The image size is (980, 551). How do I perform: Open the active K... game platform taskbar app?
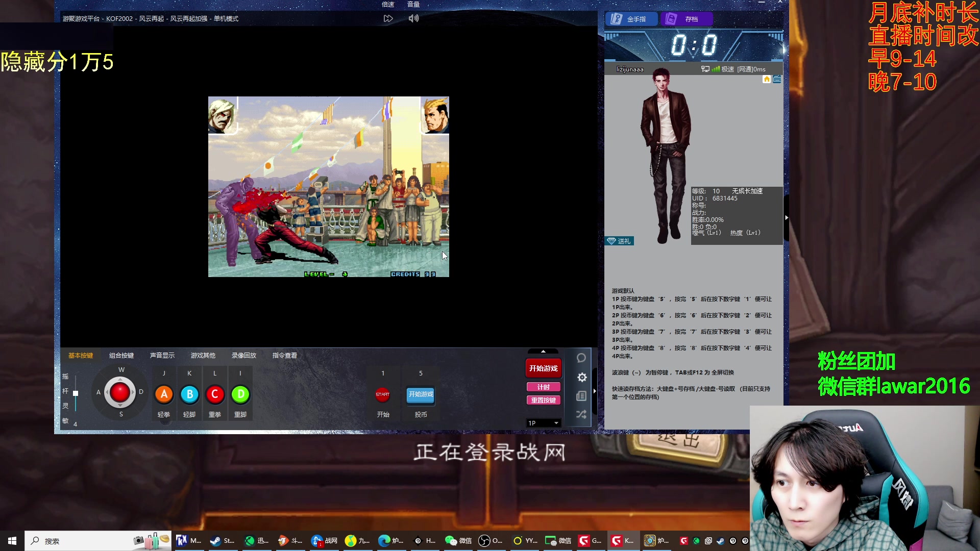click(623, 541)
